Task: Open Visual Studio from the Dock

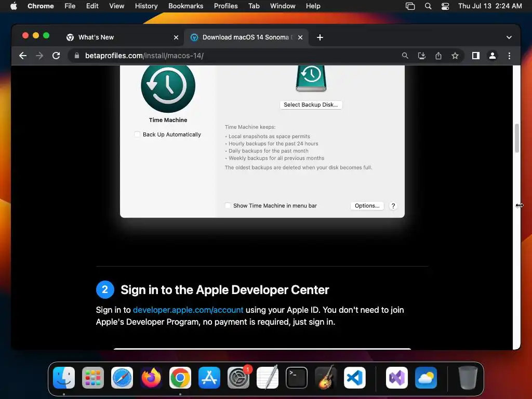Action: click(x=396, y=378)
